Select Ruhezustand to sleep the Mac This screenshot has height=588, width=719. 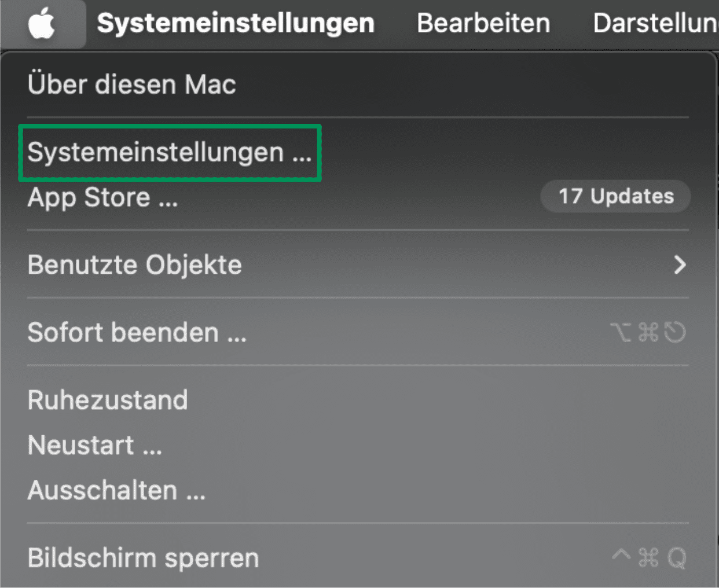click(108, 400)
